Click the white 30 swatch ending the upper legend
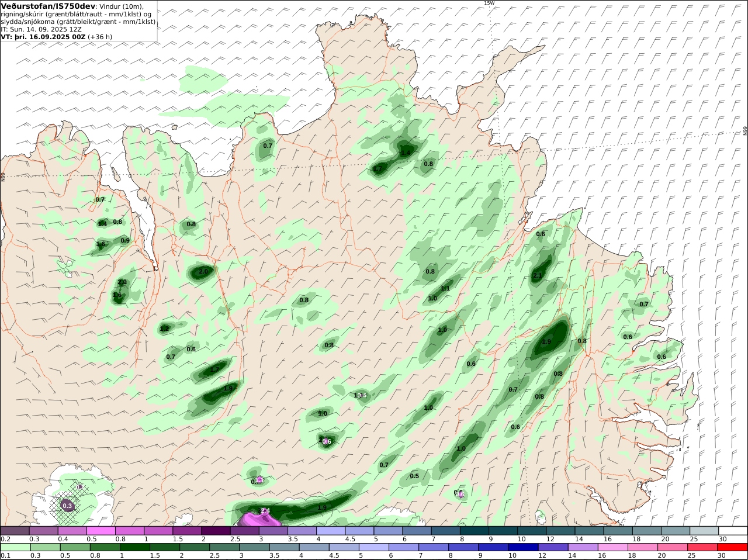 [x=733, y=531]
